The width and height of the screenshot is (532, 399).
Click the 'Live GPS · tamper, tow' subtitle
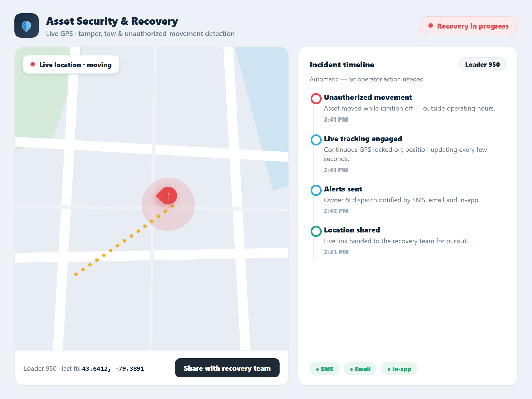click(140, 34)
